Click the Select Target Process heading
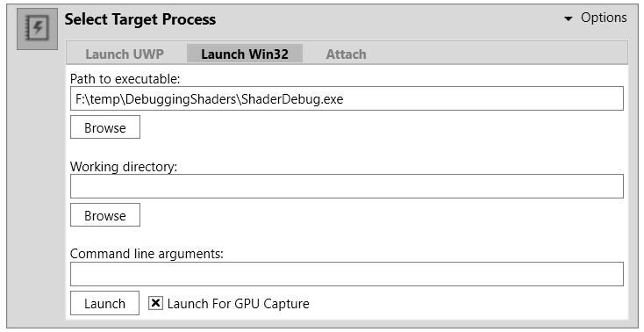The height and width of the screenshot is (332, 644). 140,19
